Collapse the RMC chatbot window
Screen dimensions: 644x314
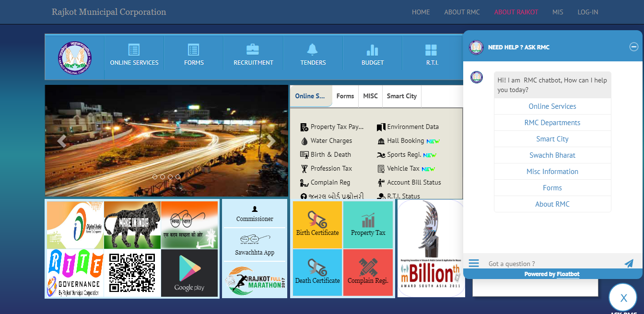pos(633,47)
